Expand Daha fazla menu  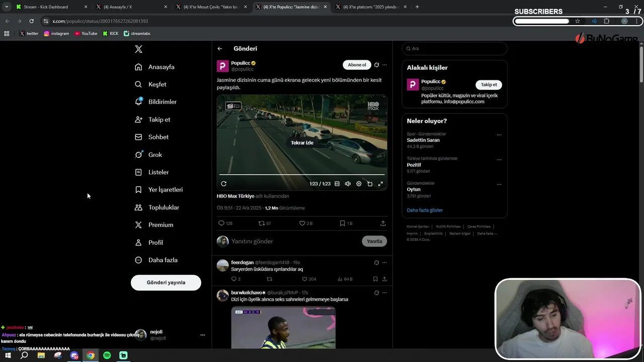tap(156, 260)
